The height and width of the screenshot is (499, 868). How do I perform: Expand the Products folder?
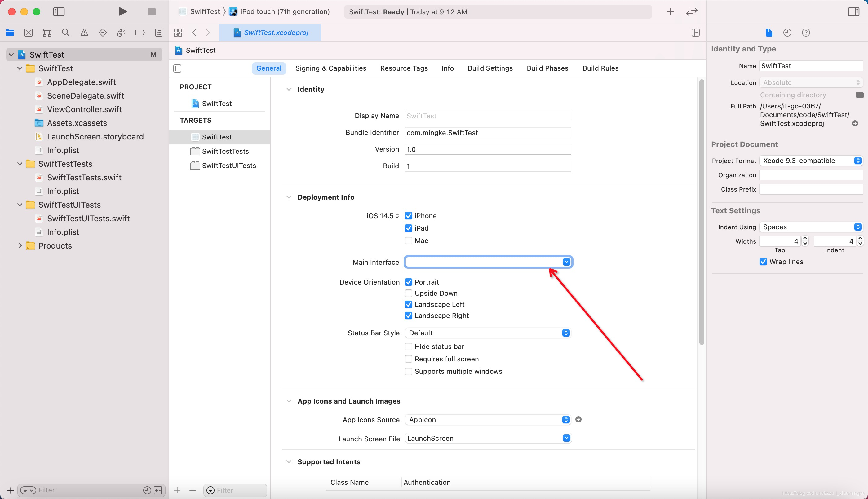tap(20, 245)
